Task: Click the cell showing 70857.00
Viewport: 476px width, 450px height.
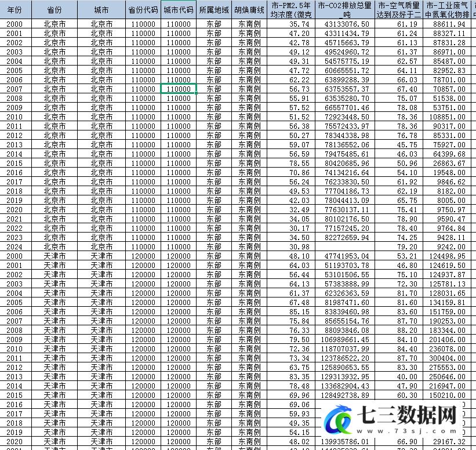Action: click(447, 89)
